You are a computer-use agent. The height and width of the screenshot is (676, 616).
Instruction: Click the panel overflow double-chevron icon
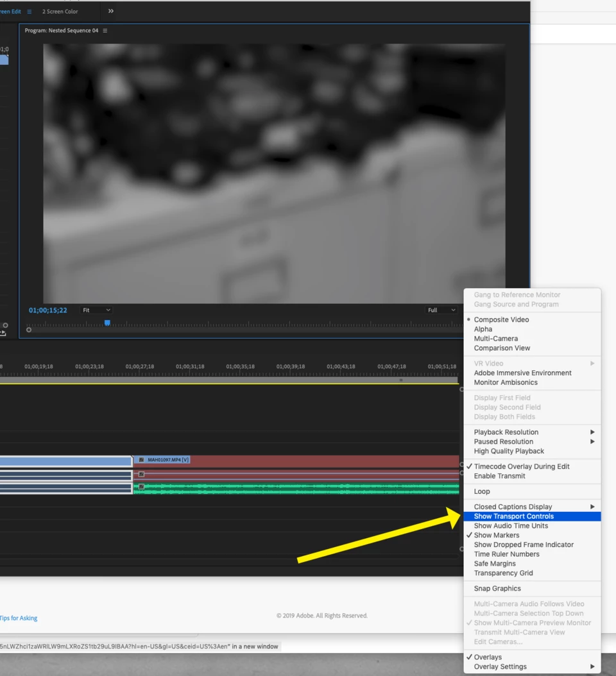(111, 11)
